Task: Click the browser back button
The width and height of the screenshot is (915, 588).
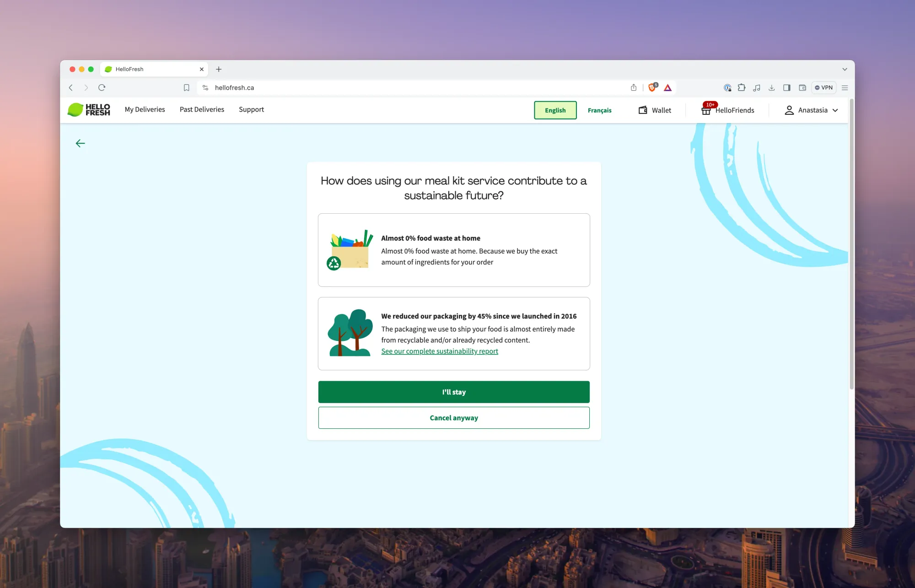Action: pyautogui.click(x=71, y=87)
